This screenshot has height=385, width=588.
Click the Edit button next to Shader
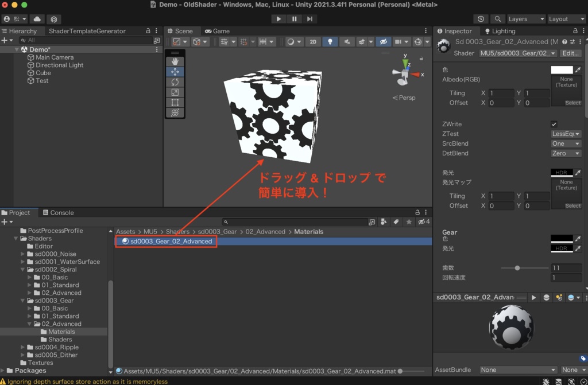click(571, 53)
